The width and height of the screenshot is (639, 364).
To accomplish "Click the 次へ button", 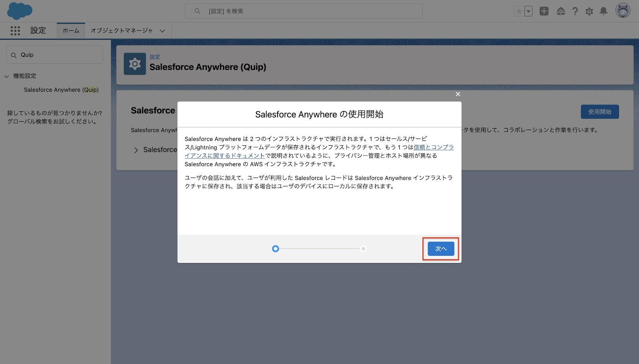I will coord(441,249).
